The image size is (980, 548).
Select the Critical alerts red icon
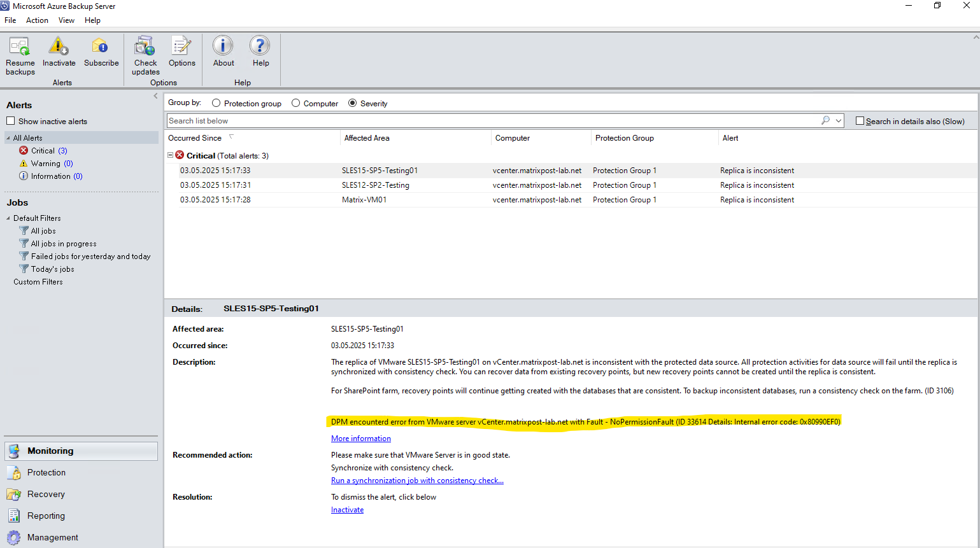pos(24,151)
